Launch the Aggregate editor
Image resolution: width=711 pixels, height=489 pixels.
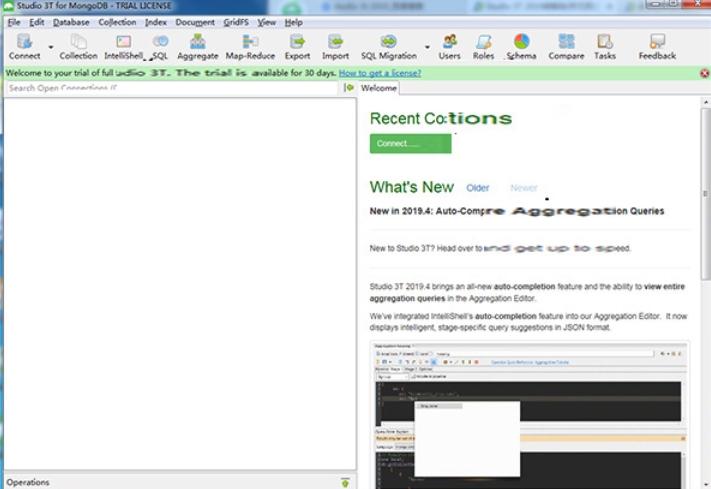197,46
